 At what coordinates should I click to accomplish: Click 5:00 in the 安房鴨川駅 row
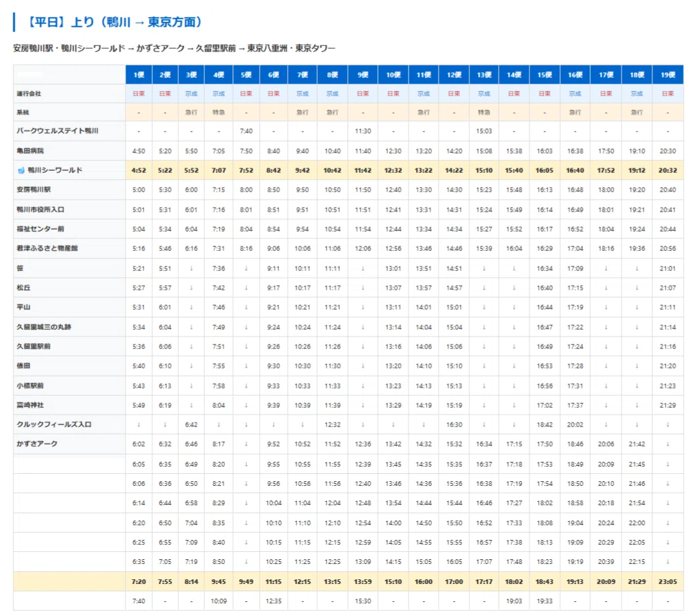coord(139,190)
